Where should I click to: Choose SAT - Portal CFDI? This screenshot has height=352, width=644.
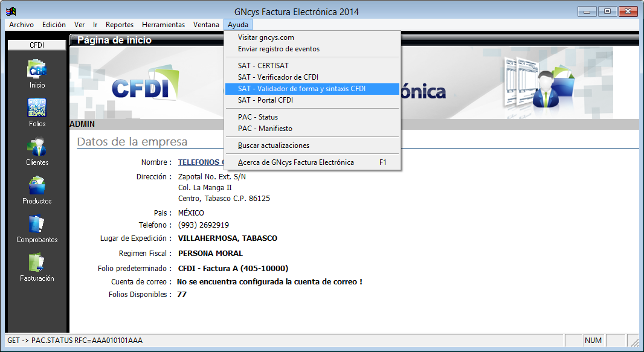click(312, 100)
